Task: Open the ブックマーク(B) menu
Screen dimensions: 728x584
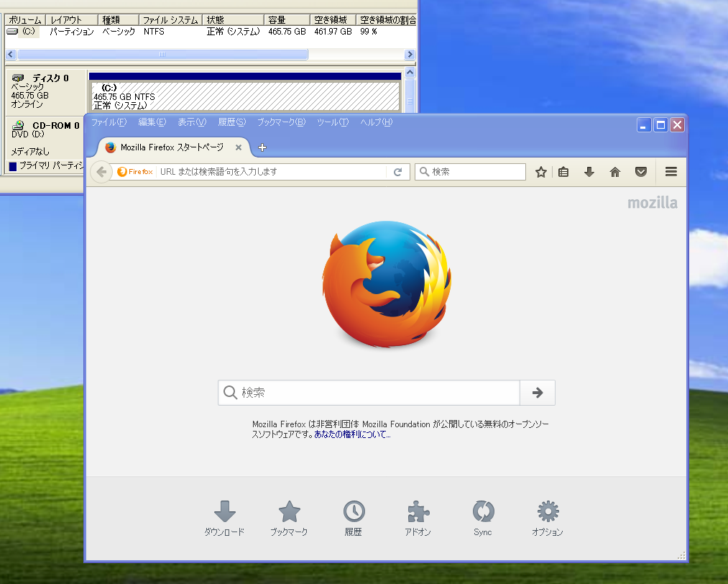Action: (282, 122)
